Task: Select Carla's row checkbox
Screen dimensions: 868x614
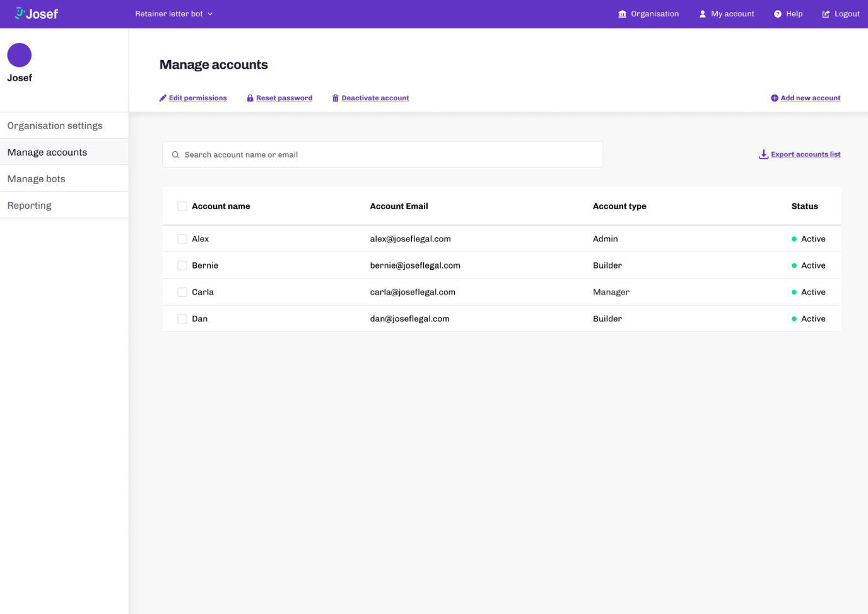Action: tap(182, 292)
